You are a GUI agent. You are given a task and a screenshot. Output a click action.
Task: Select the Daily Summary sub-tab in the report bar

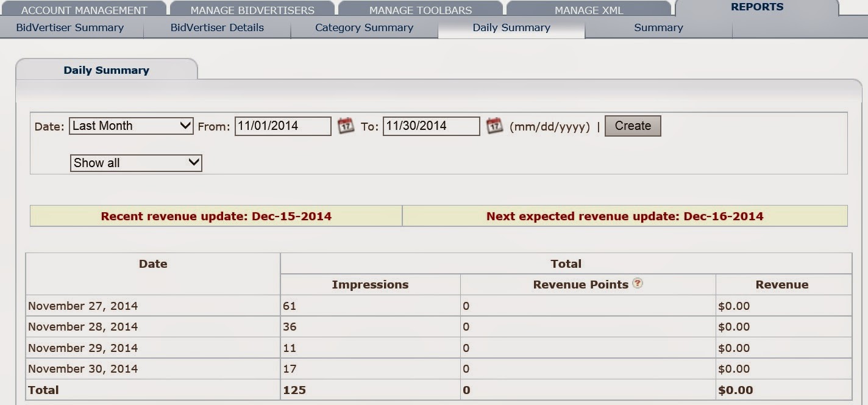511,27
